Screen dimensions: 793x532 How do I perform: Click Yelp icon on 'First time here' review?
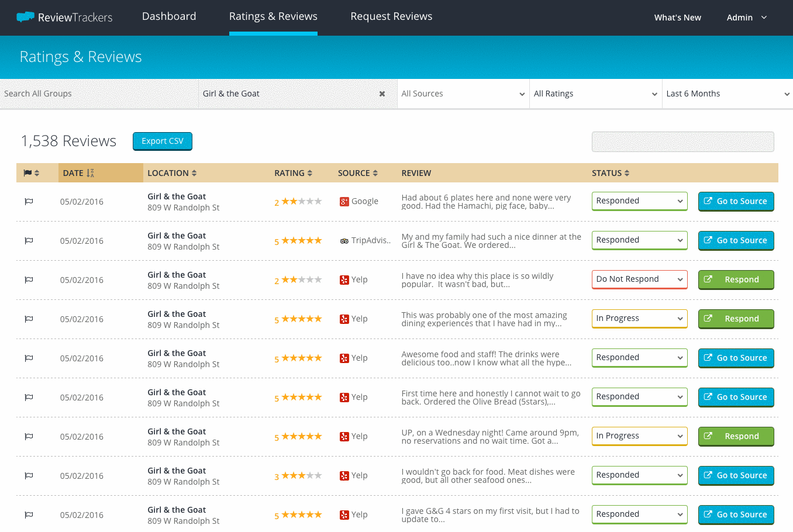coord(344,398)
